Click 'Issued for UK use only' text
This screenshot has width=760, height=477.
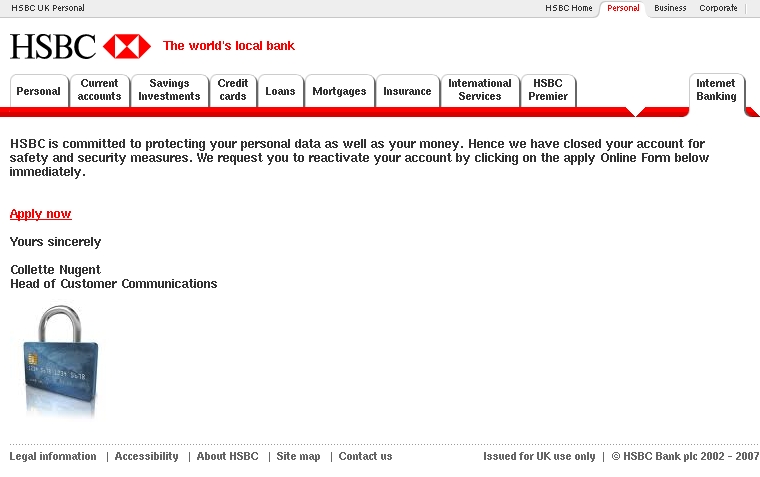(539, 456)
